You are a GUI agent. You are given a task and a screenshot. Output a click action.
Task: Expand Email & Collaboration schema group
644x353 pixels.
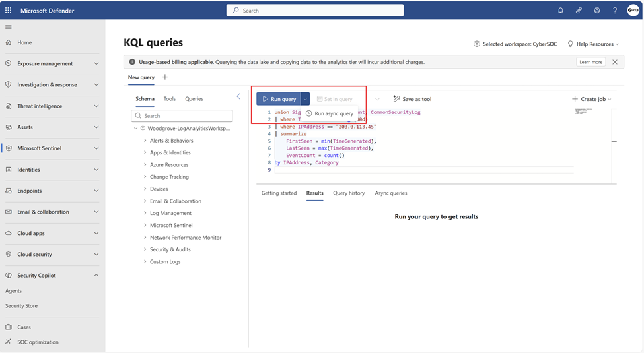(x=145, y=201)
